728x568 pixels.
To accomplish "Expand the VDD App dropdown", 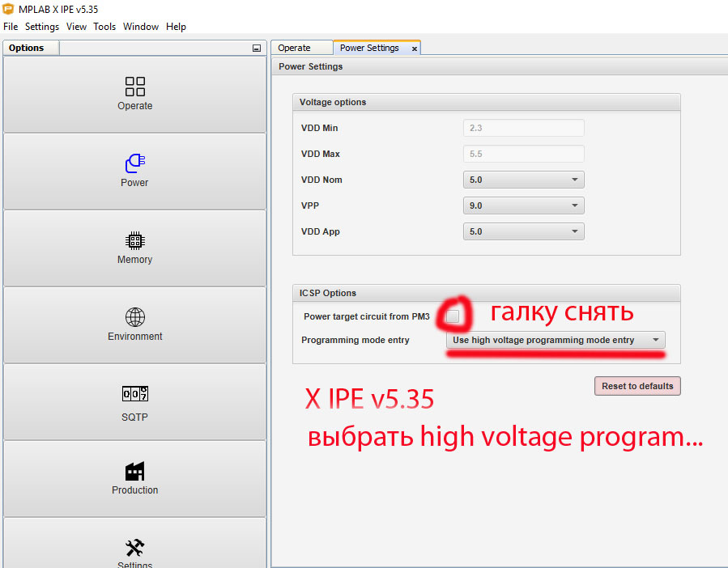I will click(x=524, y=231).
